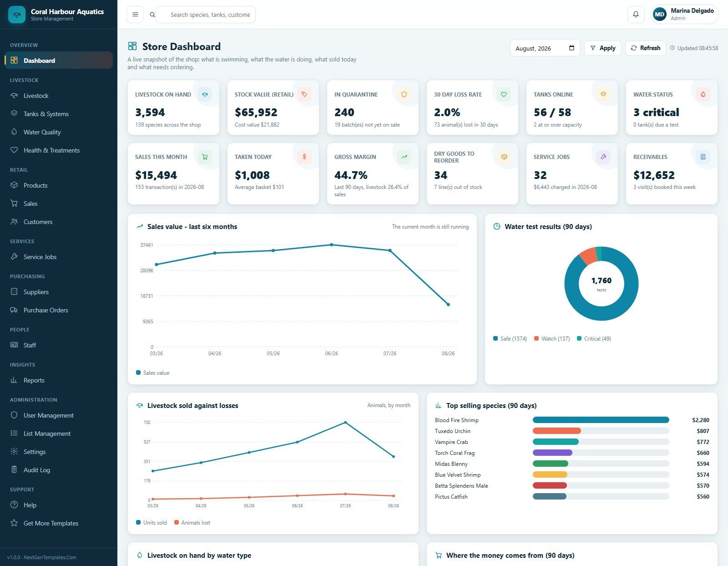The height and width of the screenshot is (566, 728).
Task: Open Help under Support
Action: (59, 505)
